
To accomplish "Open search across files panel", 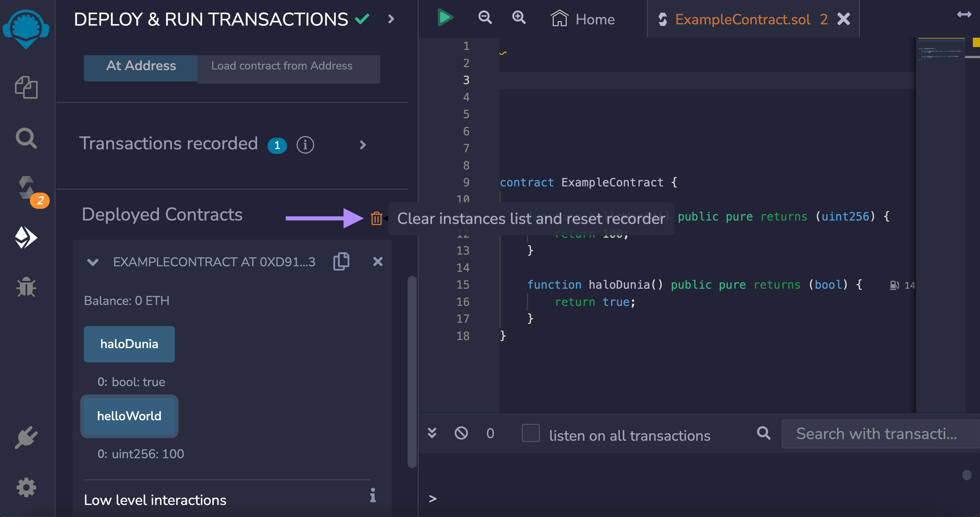I will (25, 139).
